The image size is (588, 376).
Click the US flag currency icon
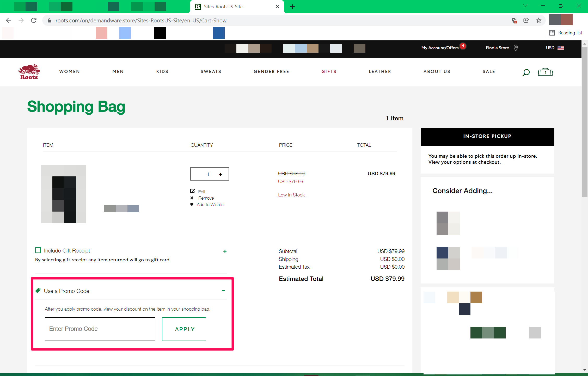[561, 48]
